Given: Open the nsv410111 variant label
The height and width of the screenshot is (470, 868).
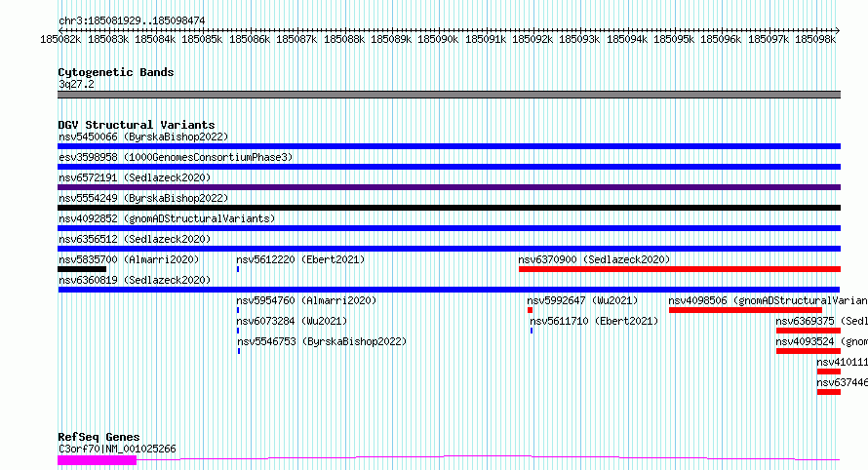Looking at the screenshot, I should pos(842,362).
